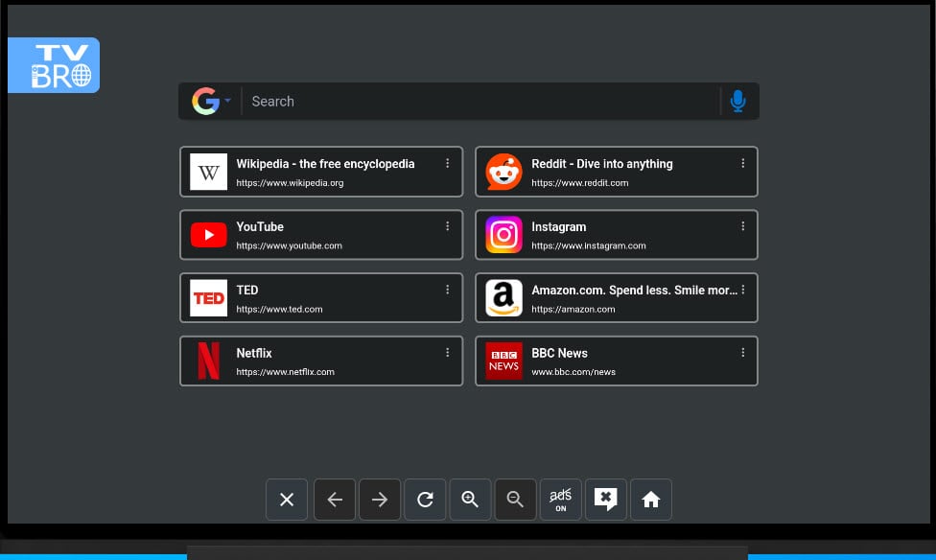This screenshot has width=936, height=560.
Task: Click the https://amazon.com URL text
Action: click(x=573, y=310)
